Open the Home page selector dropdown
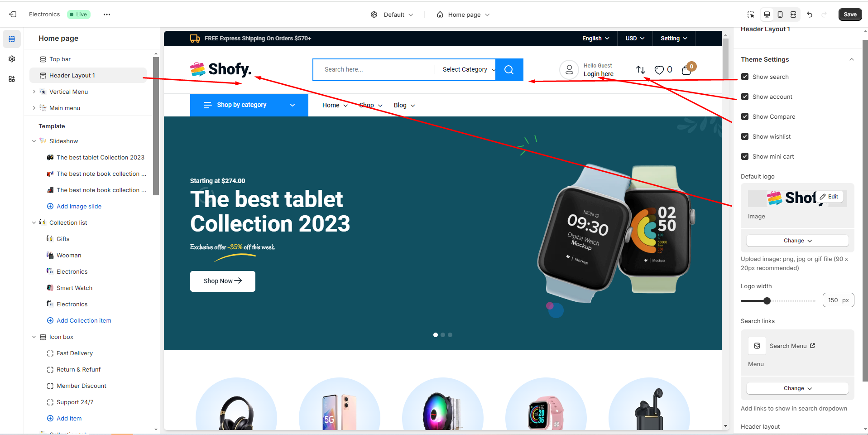Viewport: 868px width, 435px height. (x=463, y=14)
